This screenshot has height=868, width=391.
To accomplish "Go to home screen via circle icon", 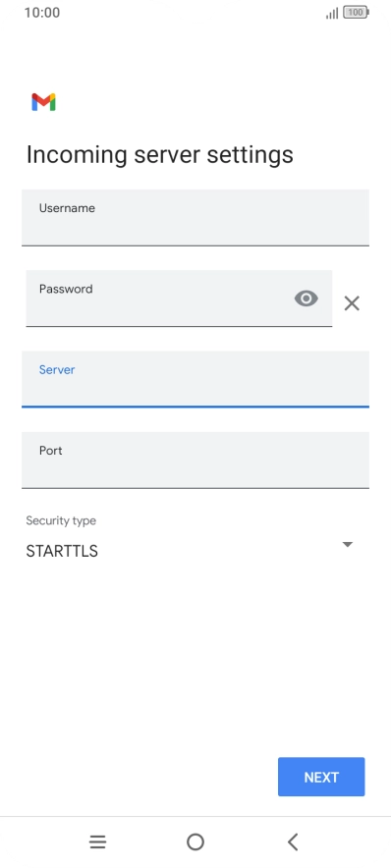I will pyautogui.click(x=195, y=842).
